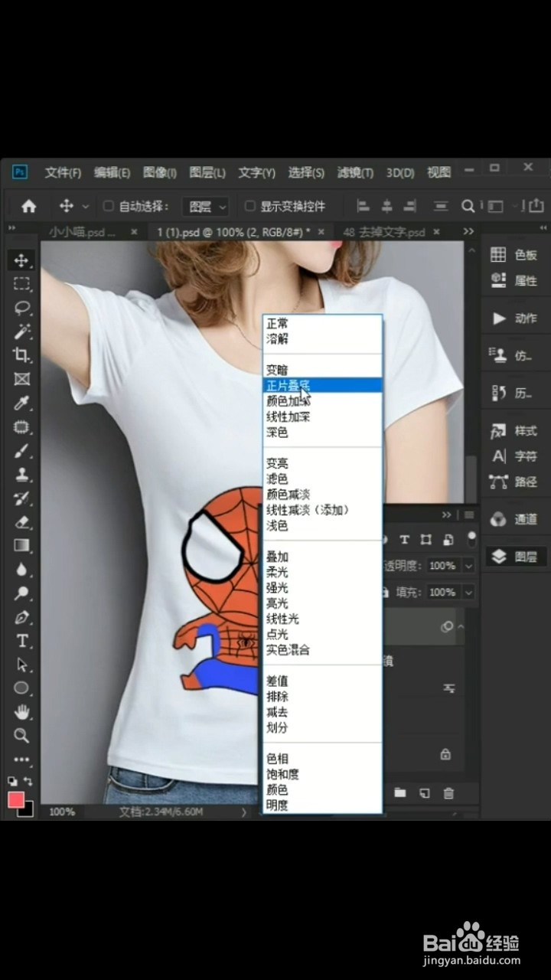Collapse the selected layer's effects chevron
This screenshot has height=980, width=551.
pyautogui.click(x=461, y=626)
